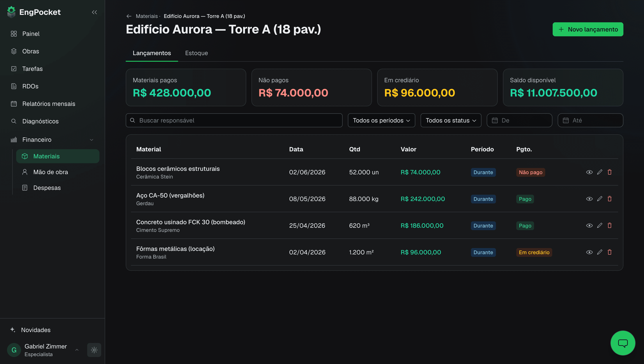Click the G user avatar
This screenshot has width=644, height=364.
click(x=14, y=350)
